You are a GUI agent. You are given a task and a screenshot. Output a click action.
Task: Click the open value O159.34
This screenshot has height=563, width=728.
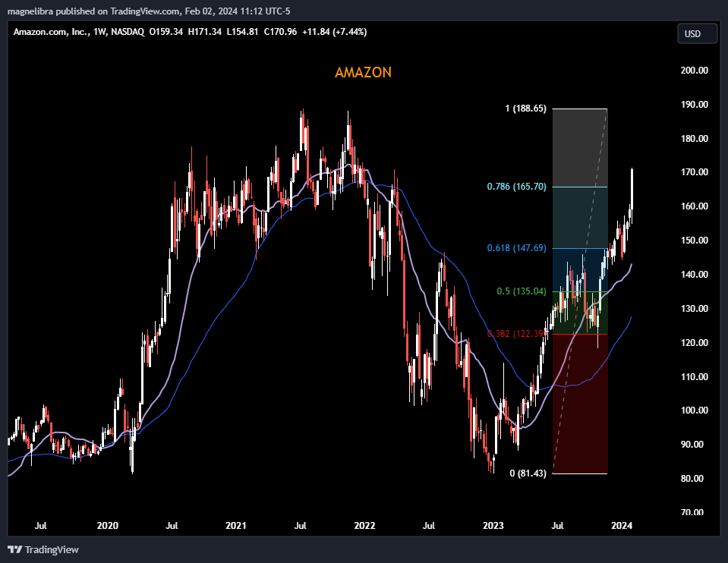[165, 32]
